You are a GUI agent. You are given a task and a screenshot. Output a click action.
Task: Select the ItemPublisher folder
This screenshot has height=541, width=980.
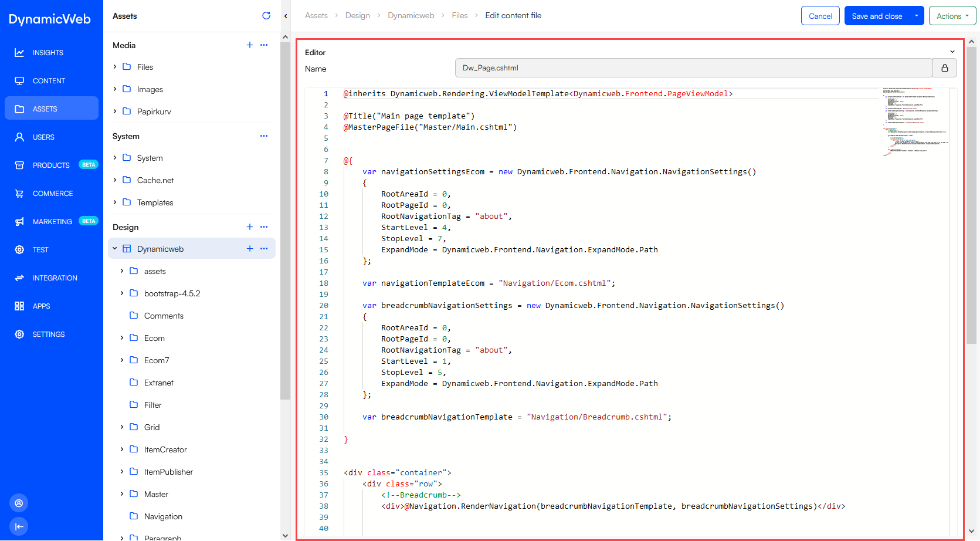168,472
